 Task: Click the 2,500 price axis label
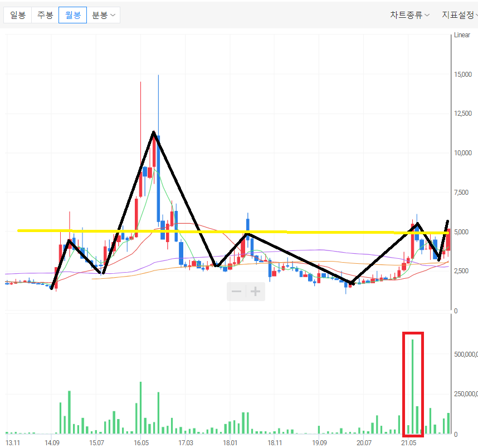click(x=461, y=271)
